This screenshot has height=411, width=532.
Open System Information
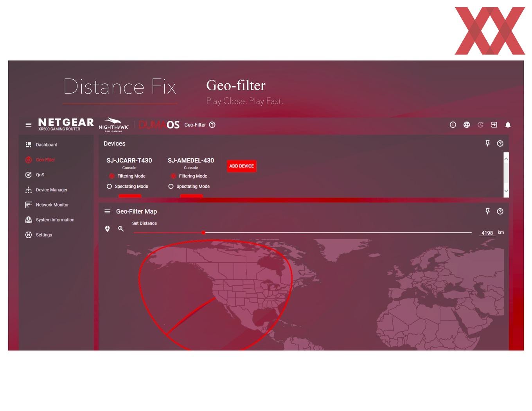click(x=55, y=220)
